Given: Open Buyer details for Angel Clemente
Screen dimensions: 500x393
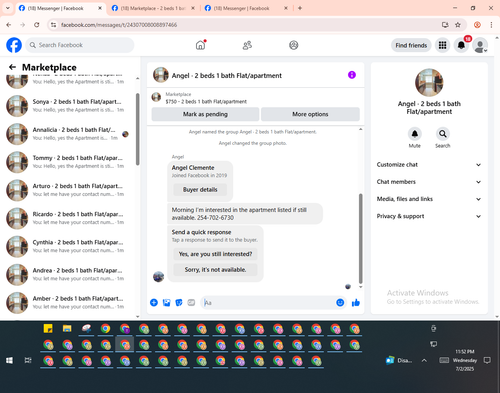Looking at the screenshot, I should point(200,190).
